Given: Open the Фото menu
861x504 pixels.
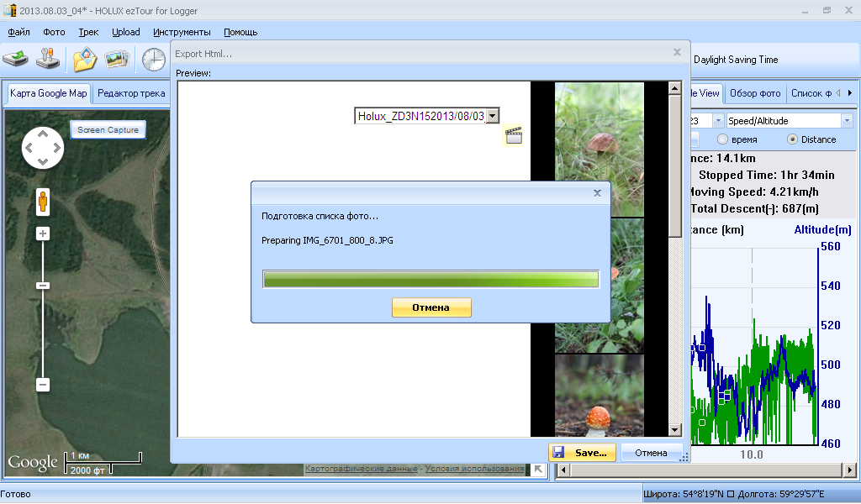Looking at the screenshot, I should (x=54, y=32).
